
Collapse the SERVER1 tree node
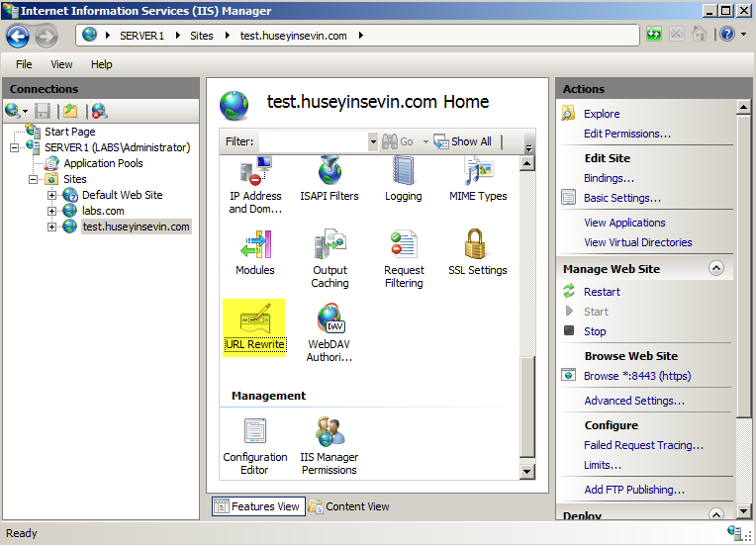pos(15,147)
